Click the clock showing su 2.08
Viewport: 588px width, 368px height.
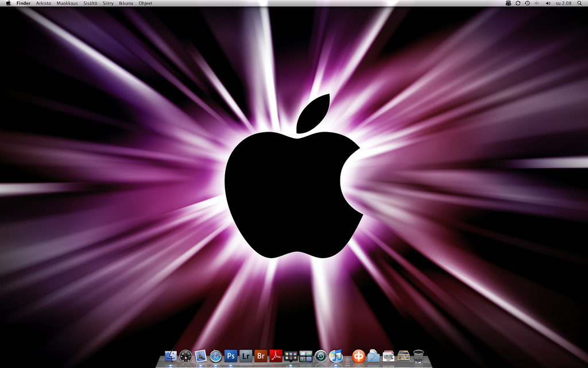pyautogui.click(x=564, y=3)
